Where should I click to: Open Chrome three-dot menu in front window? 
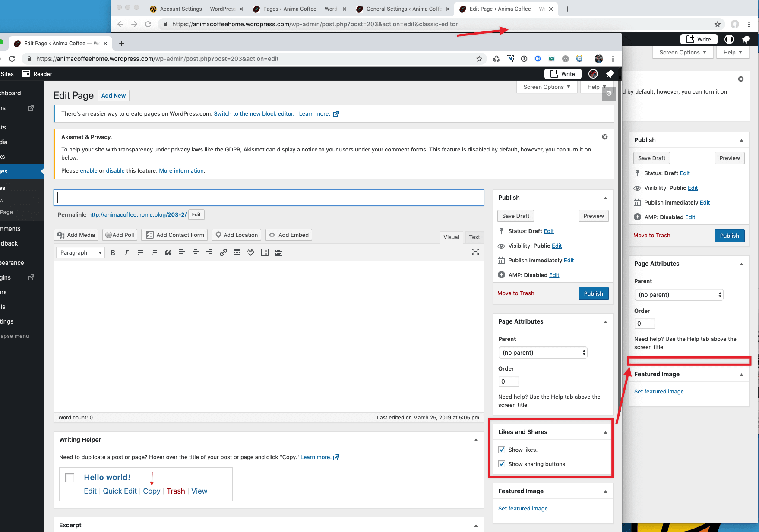coord(613,59)
